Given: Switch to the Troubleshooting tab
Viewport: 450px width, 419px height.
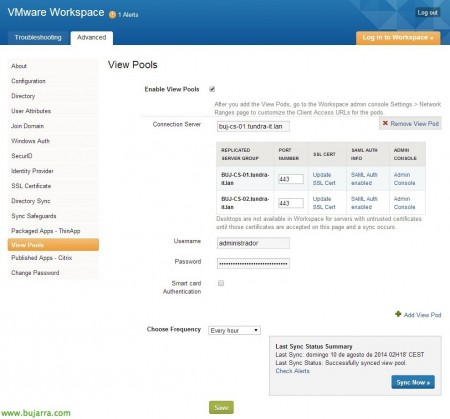Looking at the screenshot, I should [x=38, y=38].
